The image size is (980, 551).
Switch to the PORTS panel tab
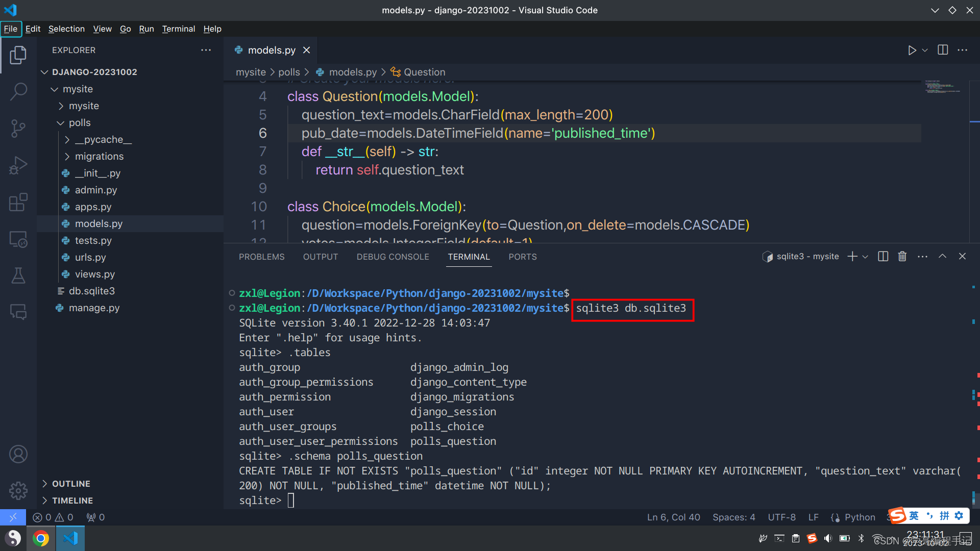click(523, 257)
